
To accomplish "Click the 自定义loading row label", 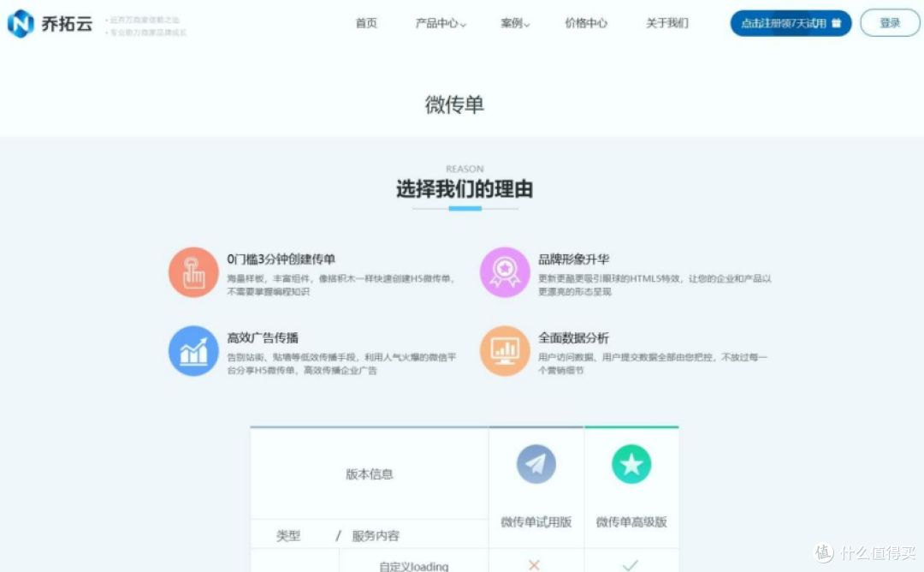I will pos(414,566).
